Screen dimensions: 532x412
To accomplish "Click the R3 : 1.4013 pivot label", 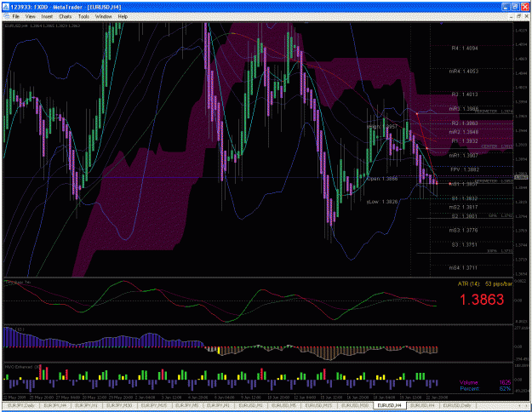I will tap(465, 94).
